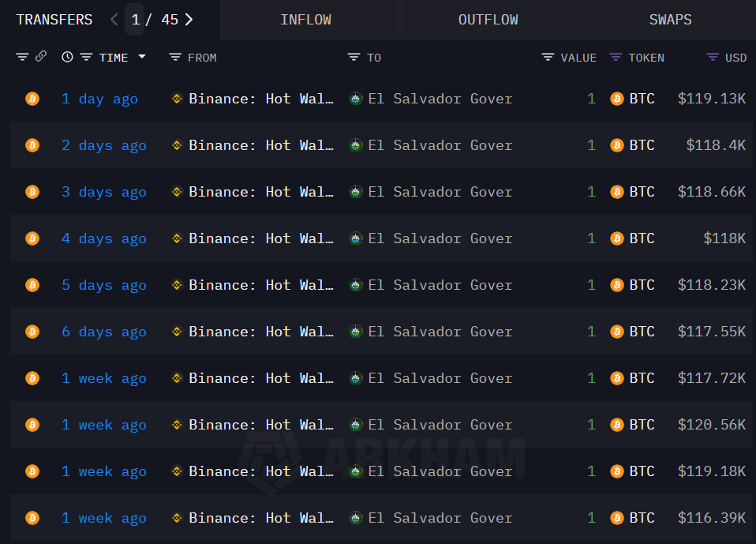The width and height of the screenshot is (756, 544).
Task: Click BTC token icon in the $118K row
Action: point(617,238)
